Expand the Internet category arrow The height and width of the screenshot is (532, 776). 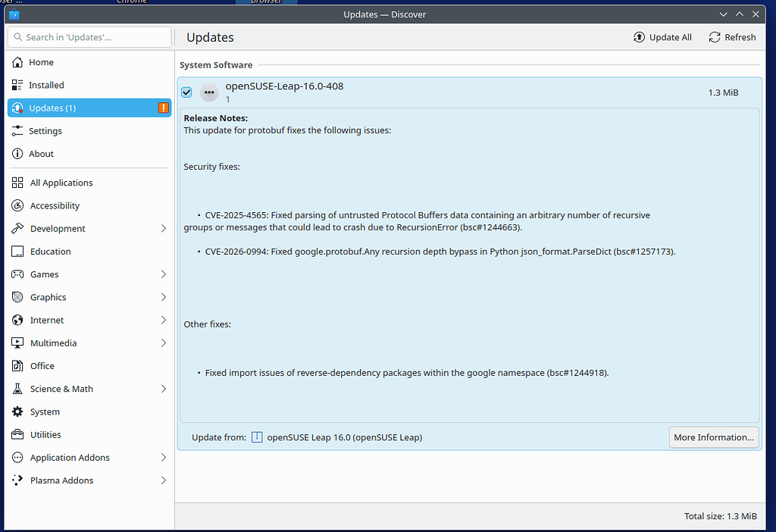coord(164,321)
